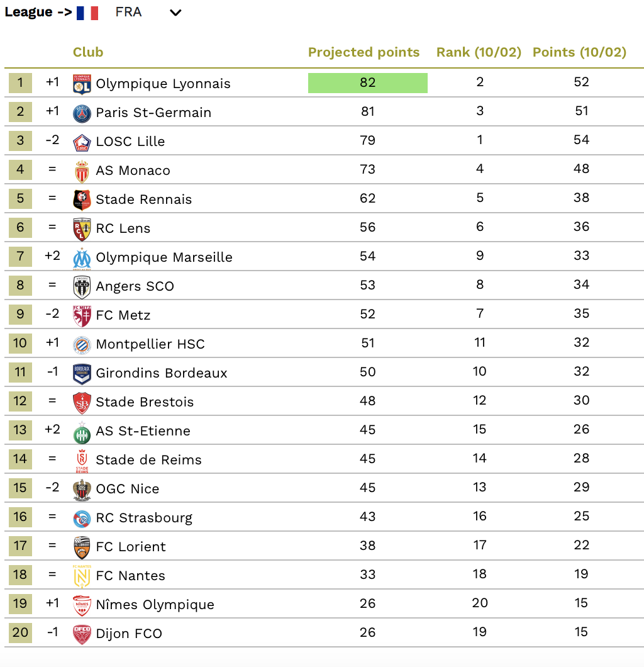Click the dropdown chevron next to FRA
This screenshot has height=667, width=644.
point(175,13)
